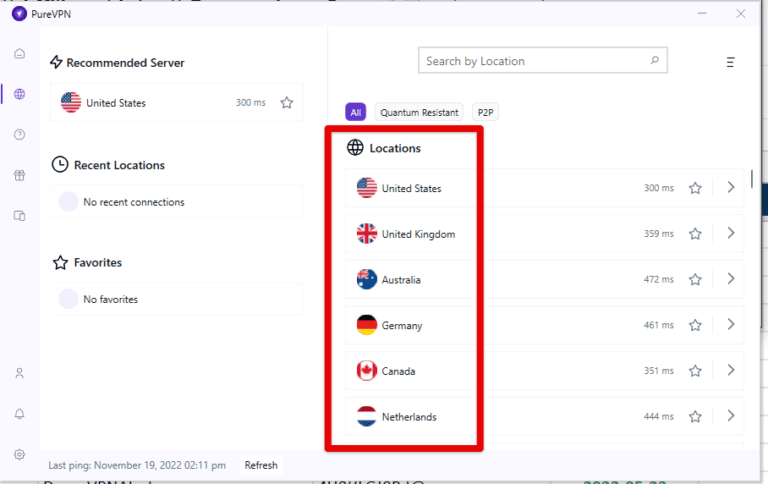Open the devices sidebar icon
The image size is (768, 484).
click(x=20, y=216)
